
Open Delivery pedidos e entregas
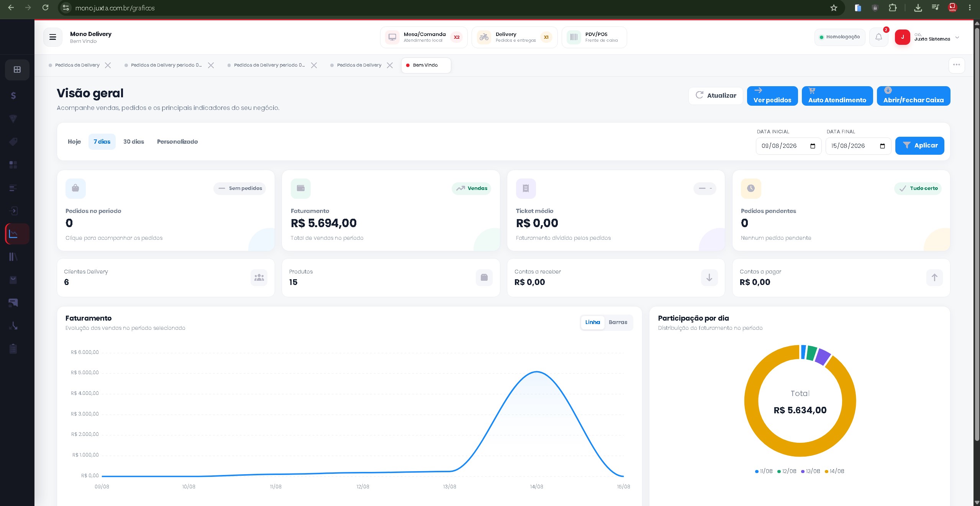coord(515,37)
